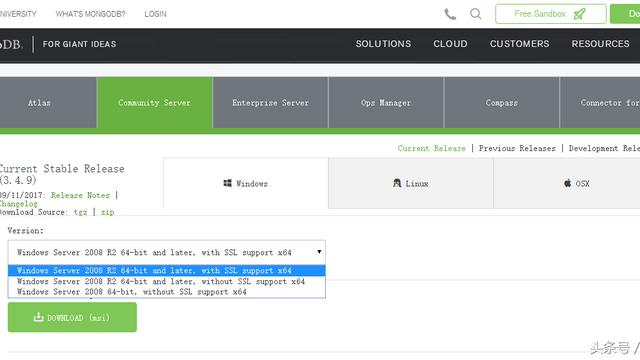Select Community Server tab
Viewport: 640px width, 360px height.
click(x=155, y=103)
